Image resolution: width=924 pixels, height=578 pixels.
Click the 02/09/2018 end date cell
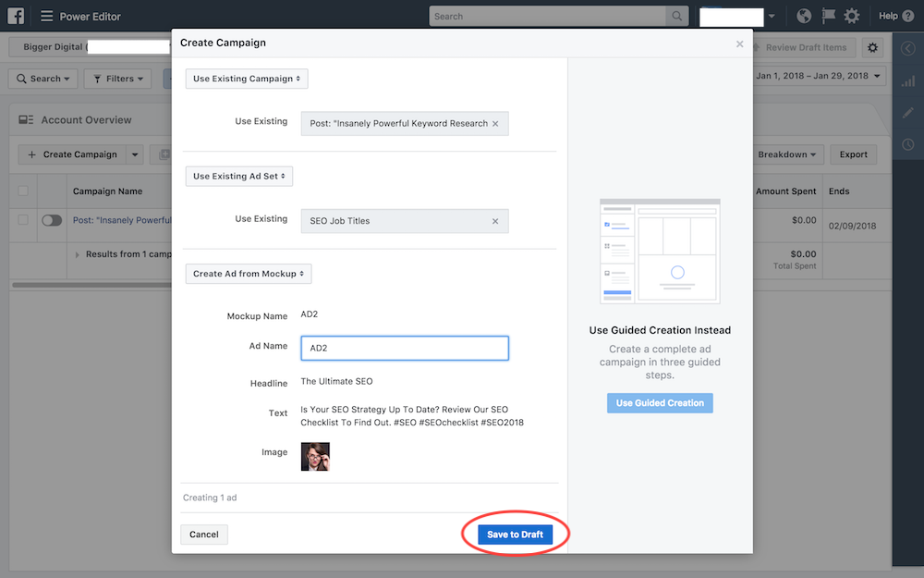852,226
